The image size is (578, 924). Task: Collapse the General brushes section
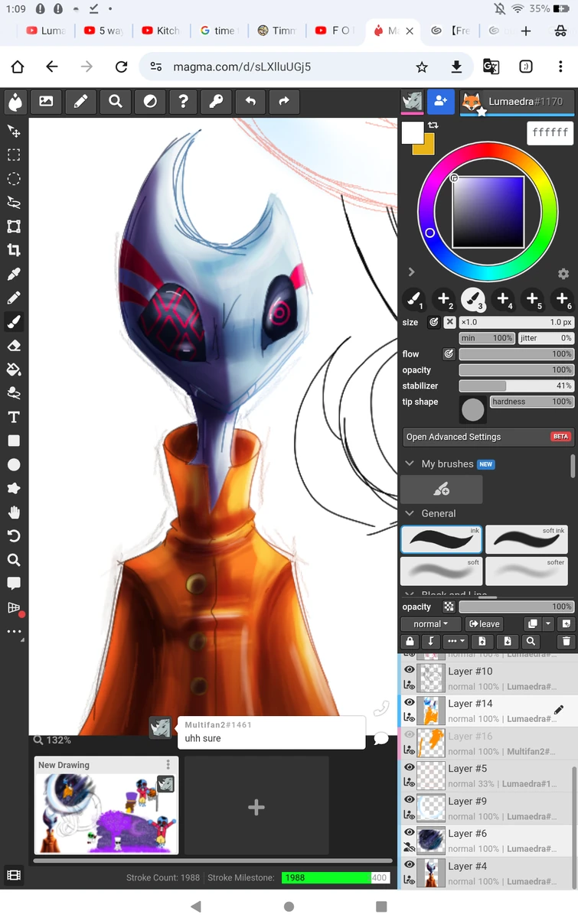tap(410, 513)
